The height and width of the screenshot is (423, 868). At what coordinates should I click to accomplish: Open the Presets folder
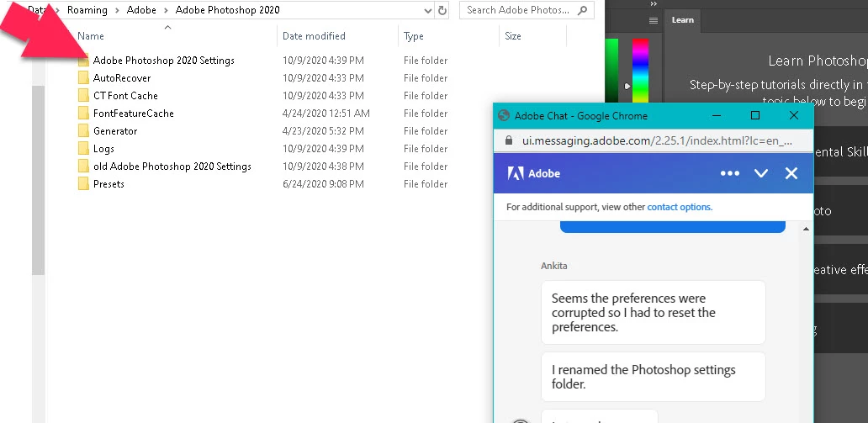tap(108, 184)
